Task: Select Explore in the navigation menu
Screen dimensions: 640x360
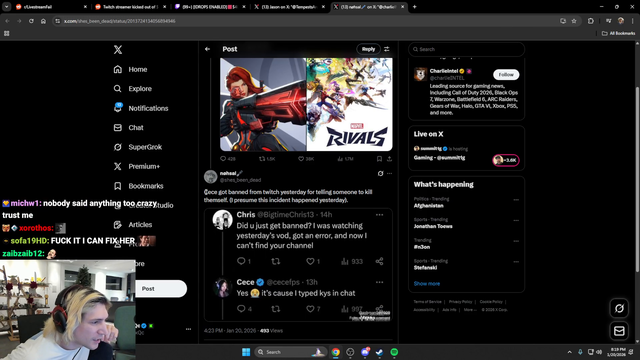Action: point(133,89)
